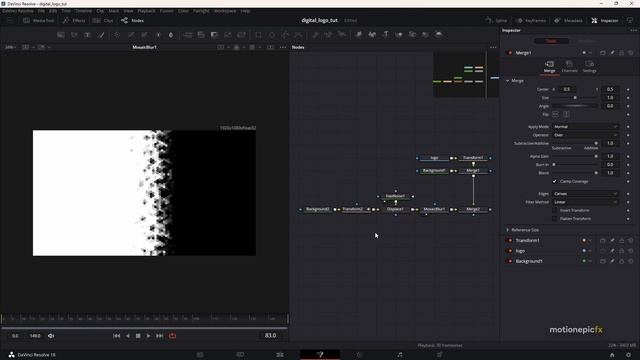The width and height of the screenshot is (640, 360).
Task: Add a Color Corrector tool from toolbar
Action: 117,35
